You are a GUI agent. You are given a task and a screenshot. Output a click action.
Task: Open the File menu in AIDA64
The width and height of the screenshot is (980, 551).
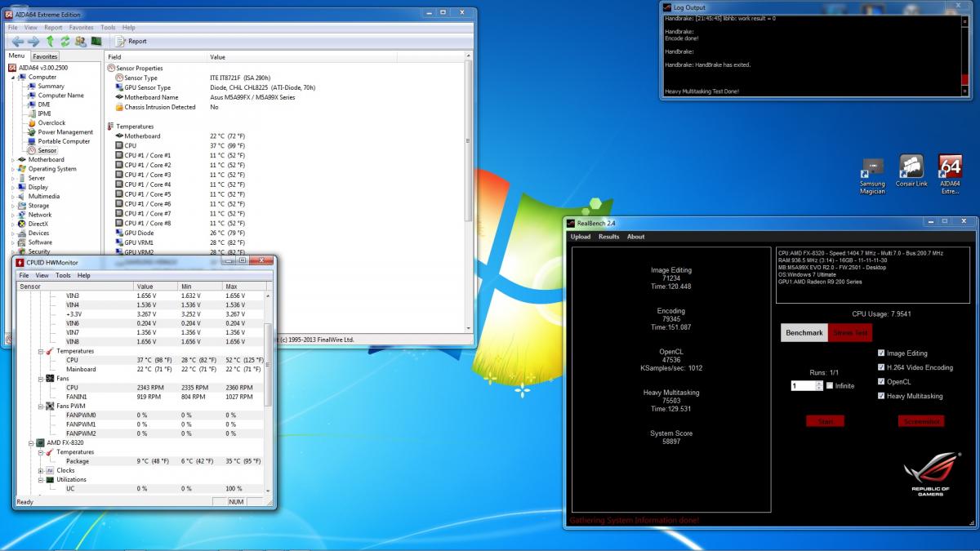coord(13,27)
